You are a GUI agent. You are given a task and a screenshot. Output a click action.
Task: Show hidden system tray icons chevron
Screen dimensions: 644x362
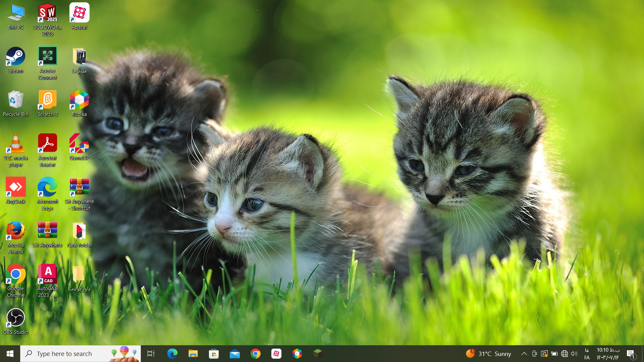tap(524, 354)
